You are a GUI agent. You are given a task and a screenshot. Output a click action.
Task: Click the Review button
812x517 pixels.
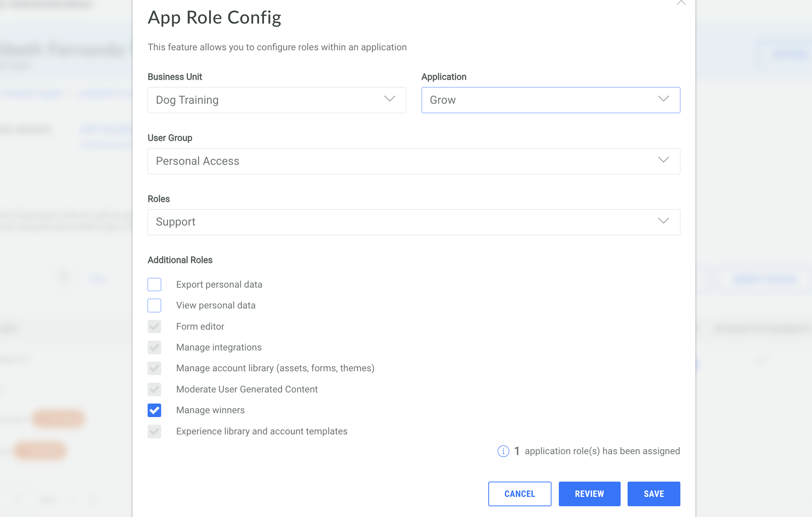click(x=589, y=494)
